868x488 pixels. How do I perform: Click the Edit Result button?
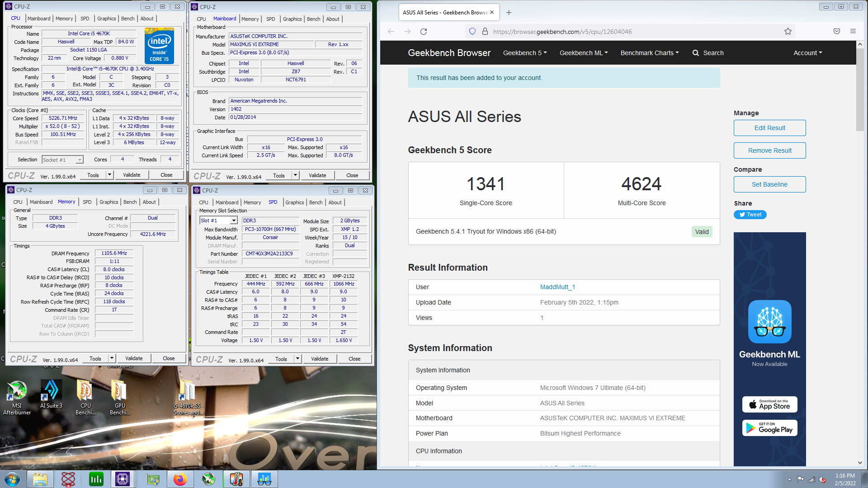point(769,128)
